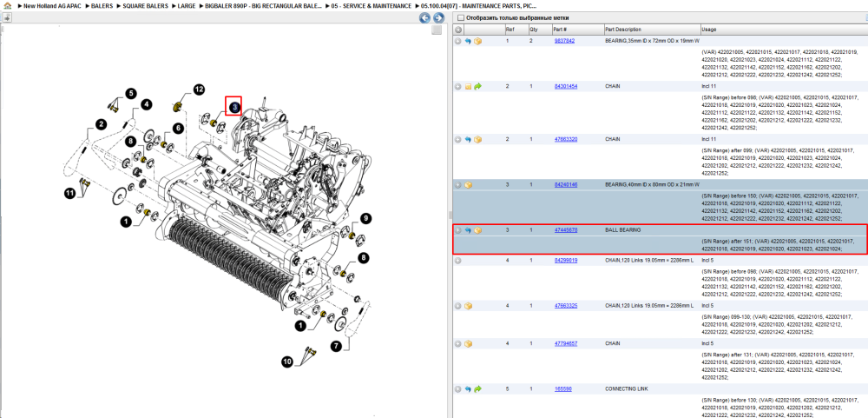Select callout 5 on the diagram
The height and width of the screenshot is (418, 868).
coord(129,93)
